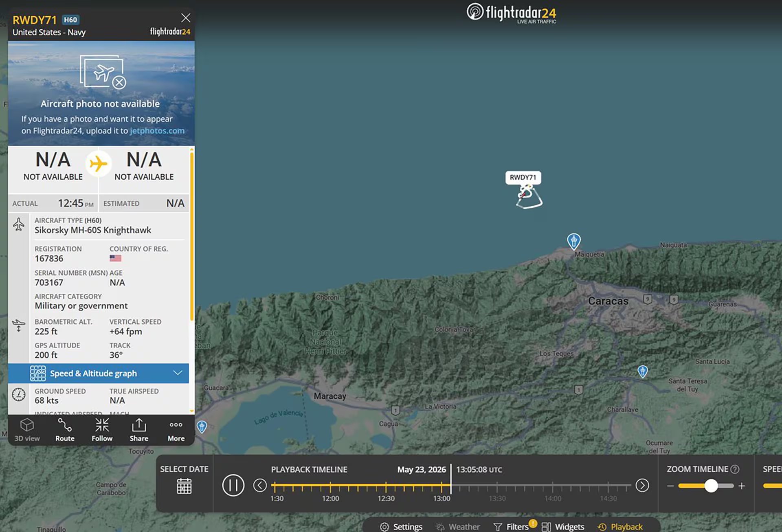
Task: Click the aircraft type airplane icon
Action: [18, 224]
